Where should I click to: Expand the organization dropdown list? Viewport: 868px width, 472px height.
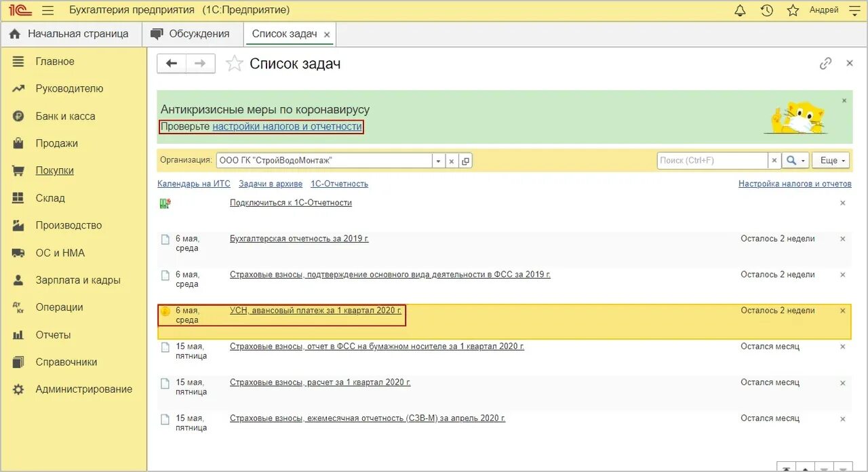pyautogui.click(x=438, y=161)
